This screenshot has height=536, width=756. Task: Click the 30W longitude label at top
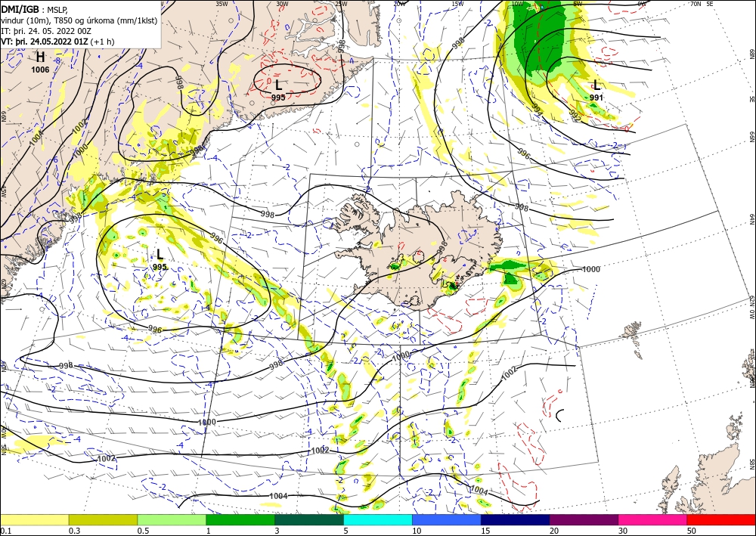(283, 3)
